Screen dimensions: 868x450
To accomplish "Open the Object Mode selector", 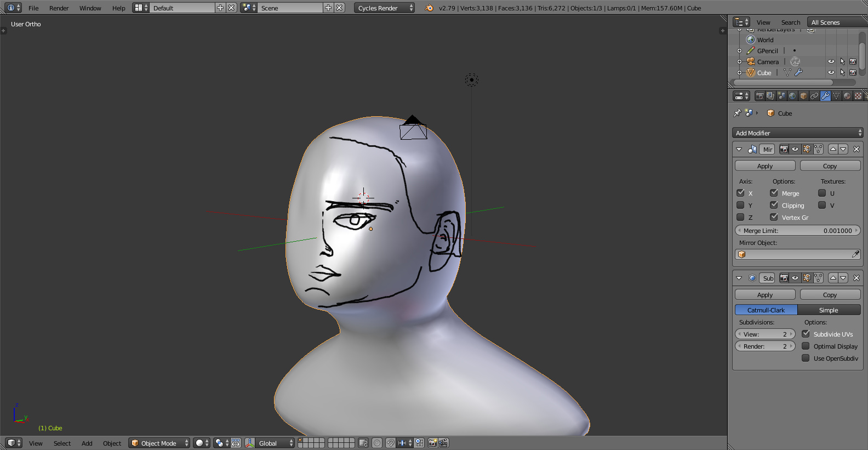I will [159, 443].
